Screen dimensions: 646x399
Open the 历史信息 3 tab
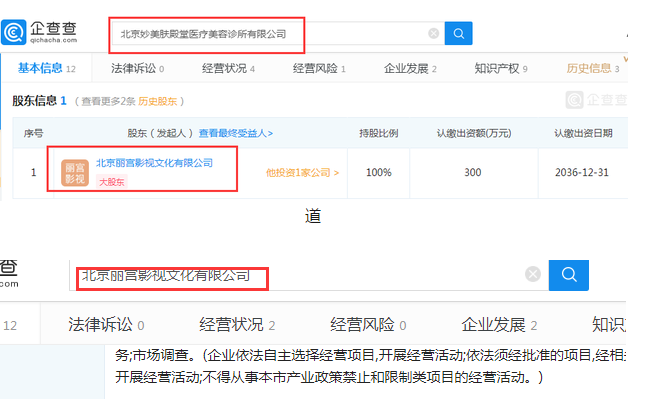592,68
